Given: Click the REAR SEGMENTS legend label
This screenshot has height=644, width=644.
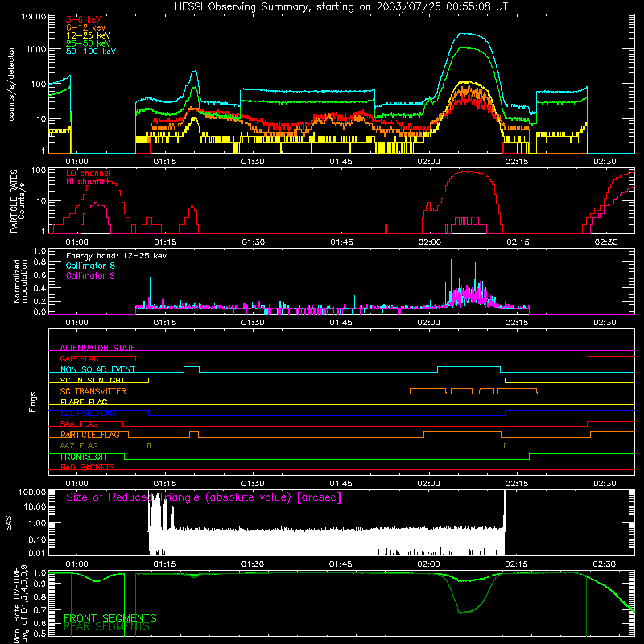Looking at the screenshot, I should tap(107, 627).
